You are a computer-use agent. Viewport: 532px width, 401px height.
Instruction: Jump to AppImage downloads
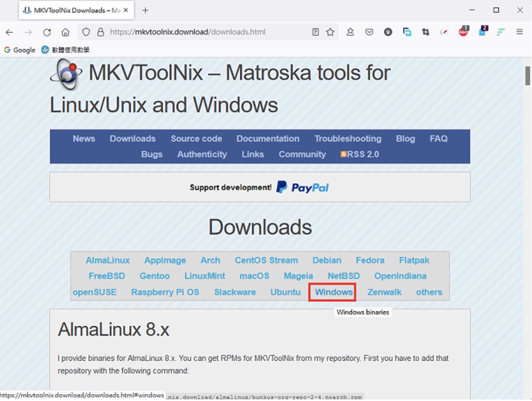(x=165, y=261)
